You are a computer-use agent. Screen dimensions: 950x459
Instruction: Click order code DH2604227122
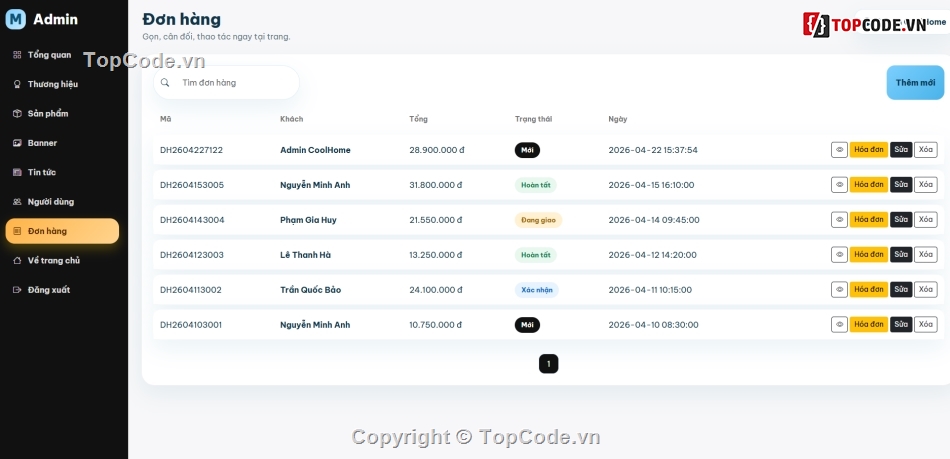click(191, 150)
